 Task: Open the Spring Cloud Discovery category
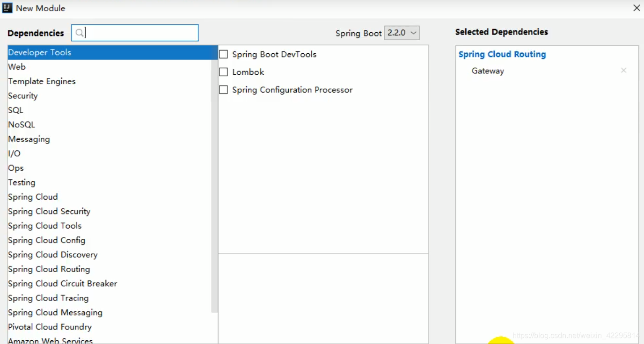pos(110,255)
